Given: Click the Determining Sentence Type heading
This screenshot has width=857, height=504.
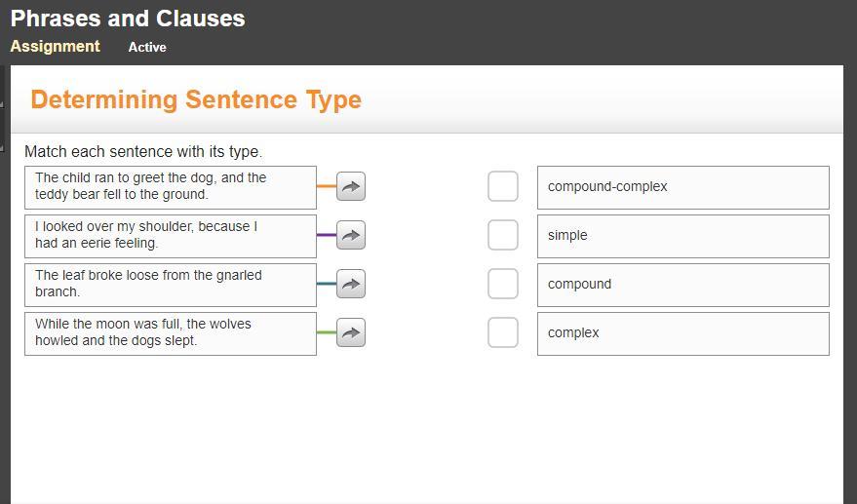Looking at the screenshot, I should tap(196, 100).
